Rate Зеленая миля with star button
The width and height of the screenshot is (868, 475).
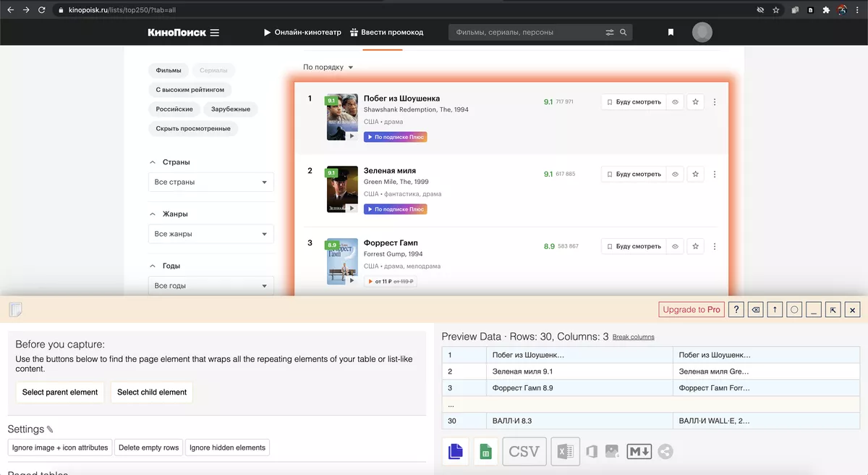click(x=696, y=175)
